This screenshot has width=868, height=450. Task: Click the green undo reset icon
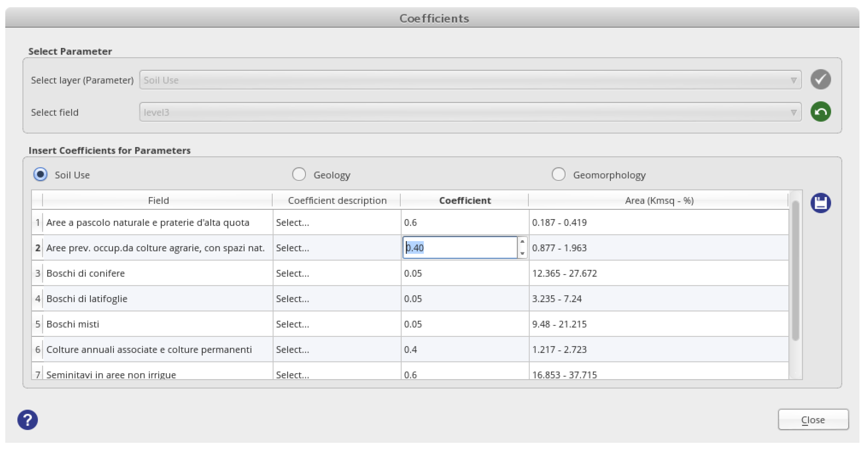click(821, 112)
